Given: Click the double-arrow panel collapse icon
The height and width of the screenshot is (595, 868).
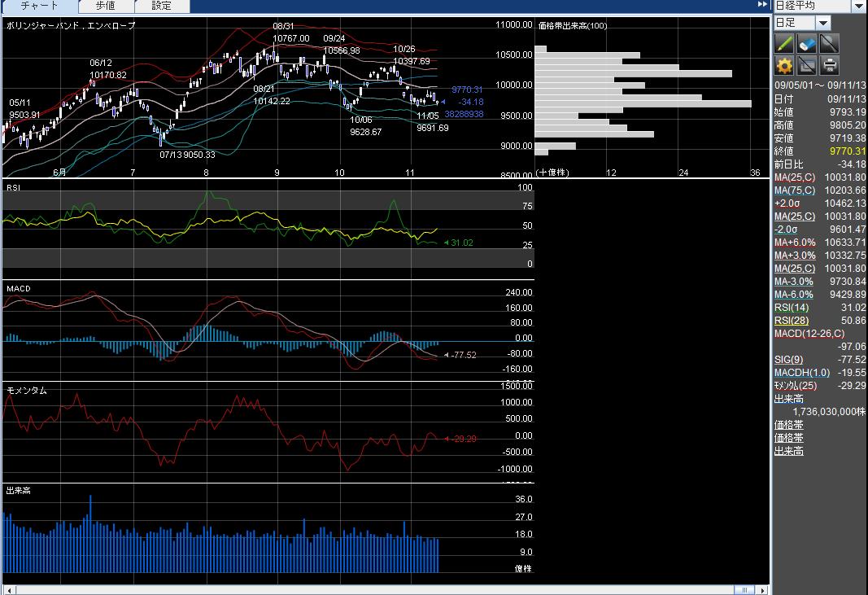Looking at the screenshot, I should 762,5.
